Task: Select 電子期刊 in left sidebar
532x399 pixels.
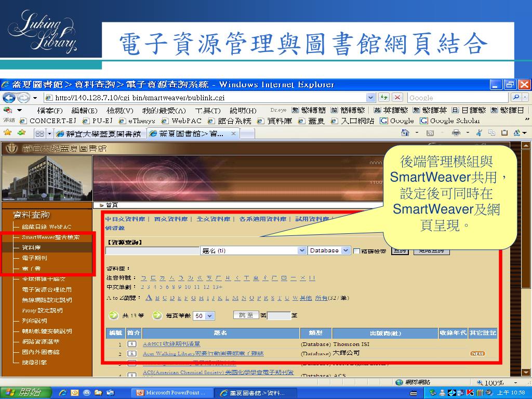Action: [x=34, y=258]
